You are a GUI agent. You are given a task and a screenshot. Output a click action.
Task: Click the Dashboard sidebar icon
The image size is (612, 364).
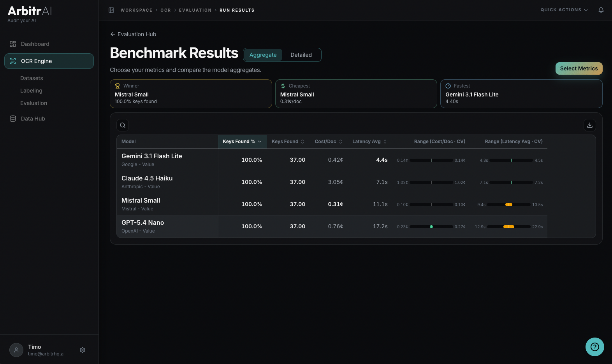(13, 44)
